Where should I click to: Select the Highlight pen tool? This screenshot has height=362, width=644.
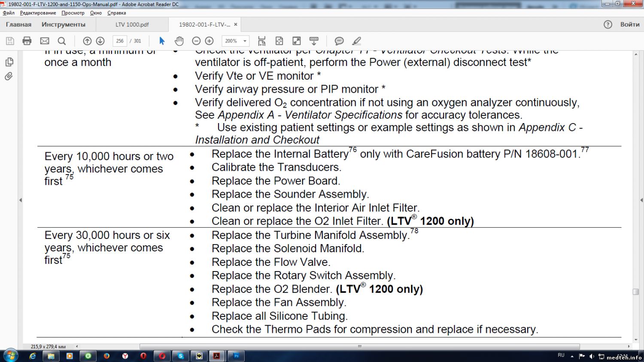(x=356, y=41)
